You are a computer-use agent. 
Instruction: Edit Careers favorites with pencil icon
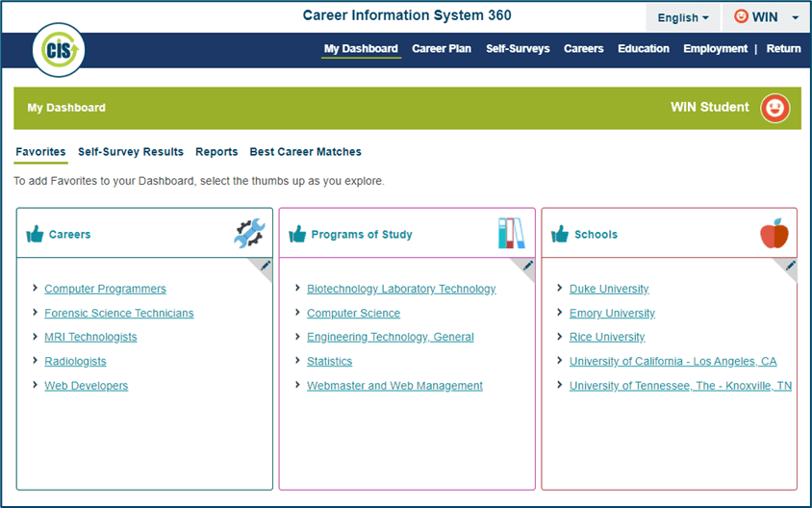[266, 266]
